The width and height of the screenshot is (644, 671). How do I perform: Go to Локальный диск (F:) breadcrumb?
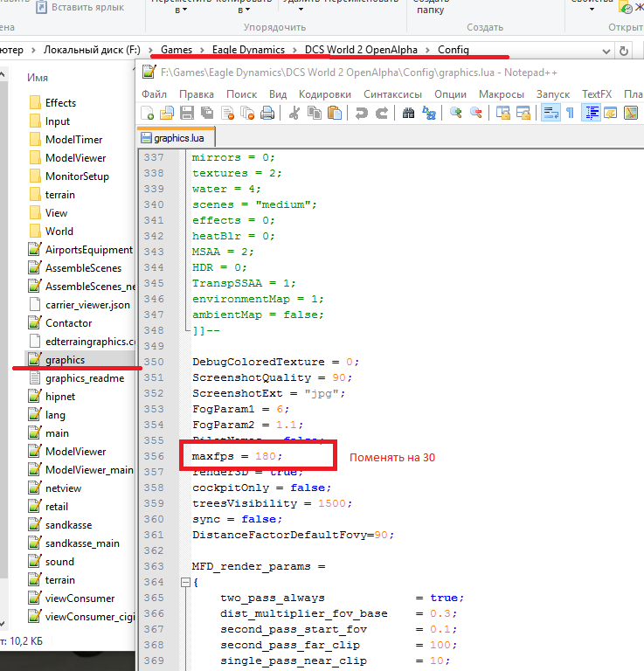tap(92, 50)
